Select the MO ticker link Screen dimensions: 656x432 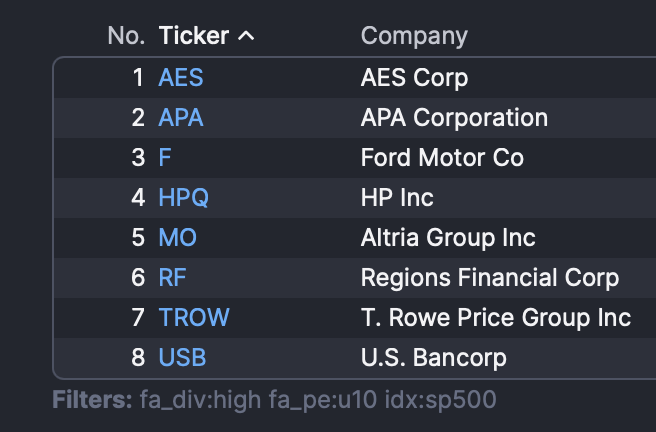[178, 238]
